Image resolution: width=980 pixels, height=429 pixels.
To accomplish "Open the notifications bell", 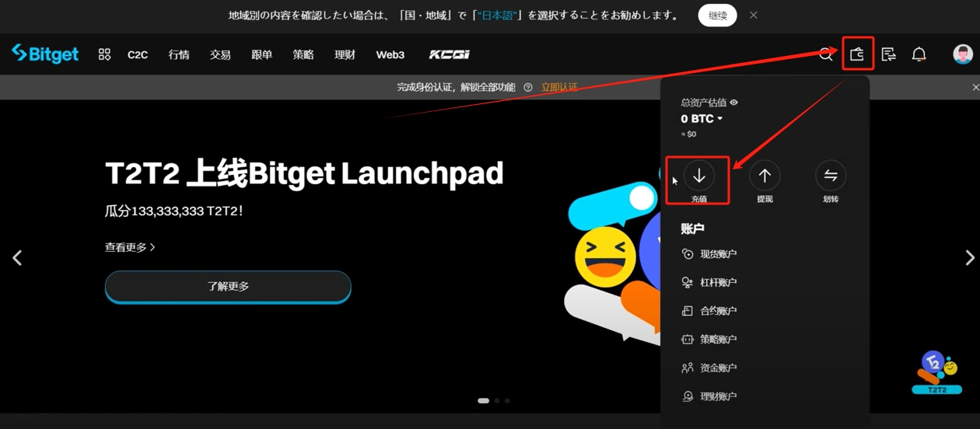I will (919, 54).
